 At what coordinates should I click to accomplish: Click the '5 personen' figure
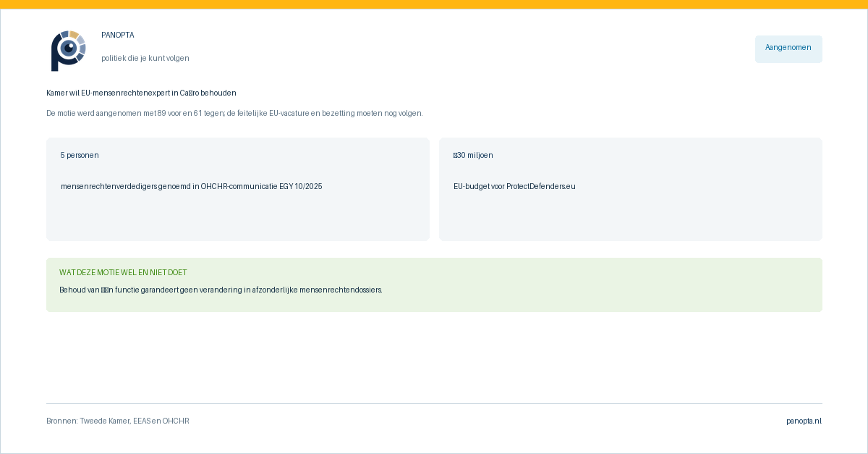tap(80, 156)
